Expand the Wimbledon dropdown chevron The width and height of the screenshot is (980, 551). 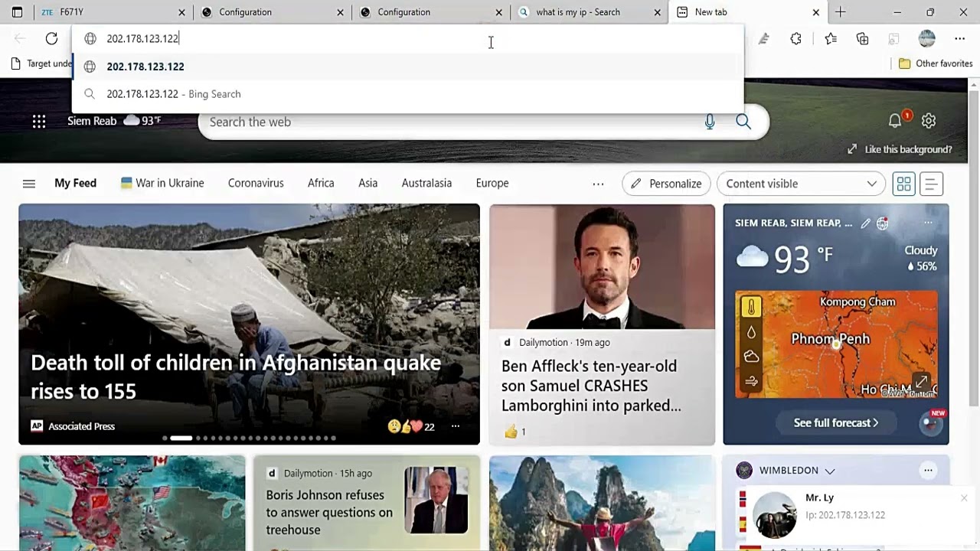click(829, 471)
